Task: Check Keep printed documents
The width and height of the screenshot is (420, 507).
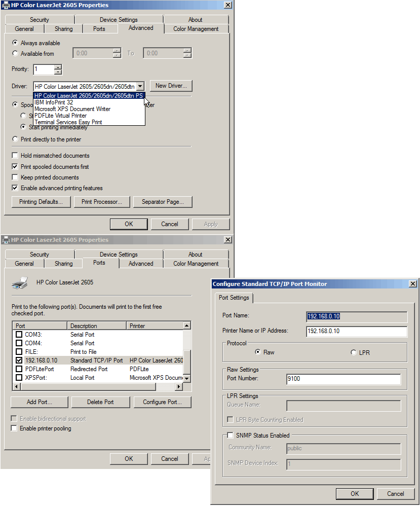Action: tap(15, 177)
